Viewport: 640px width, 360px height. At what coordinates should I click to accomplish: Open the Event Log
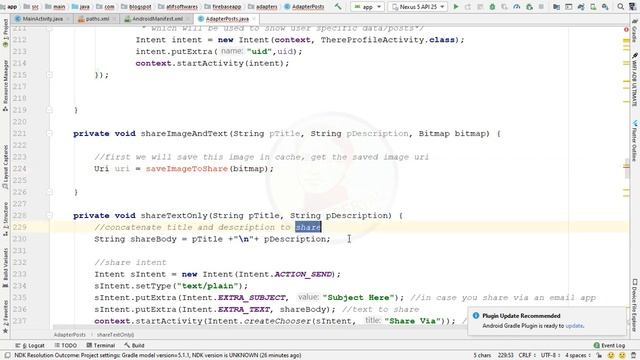(609, 345)
